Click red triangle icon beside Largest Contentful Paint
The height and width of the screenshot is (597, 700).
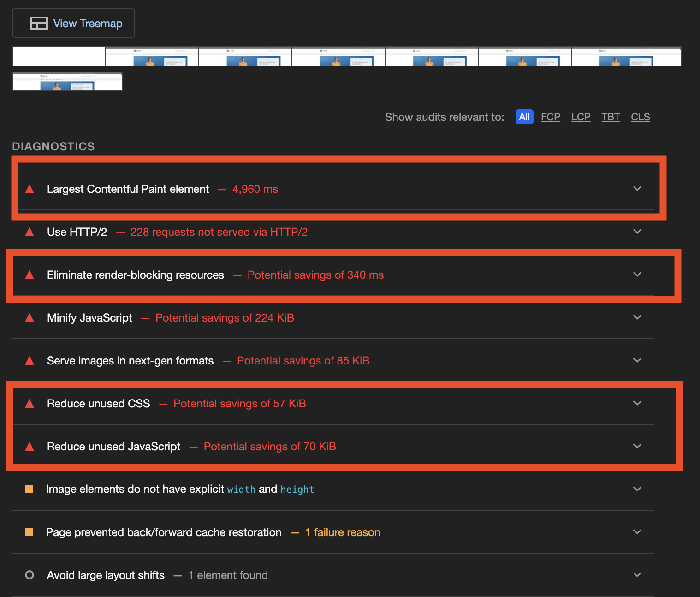pyautogui.click(x=30, y=189)
